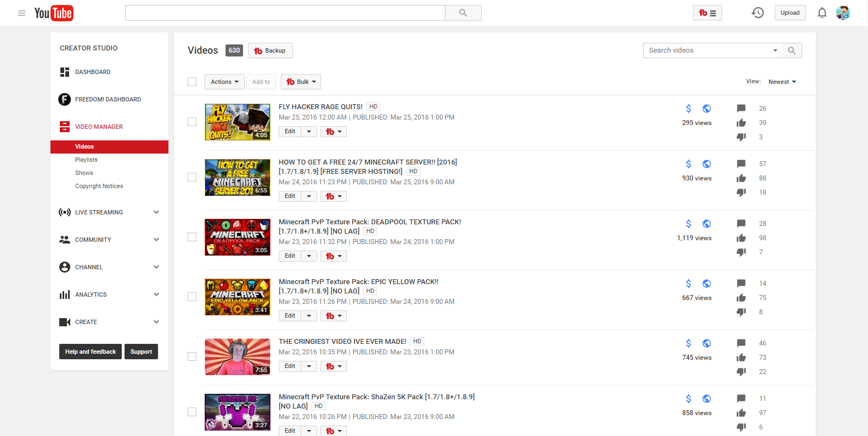Viewport: 868px width, 436px height.
Task: Click dislikes thumb-down icon for FLY HACKER RAGE QUITS
Action: (x=741, y=137)
